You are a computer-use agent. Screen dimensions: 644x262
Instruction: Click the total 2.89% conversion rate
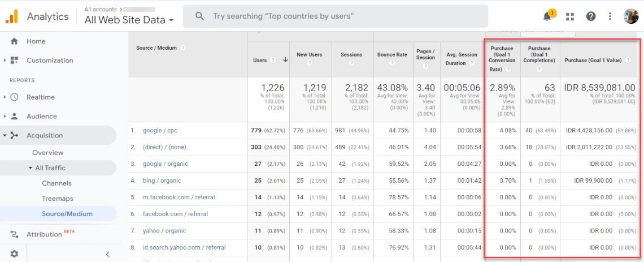(x=502, y=88)
